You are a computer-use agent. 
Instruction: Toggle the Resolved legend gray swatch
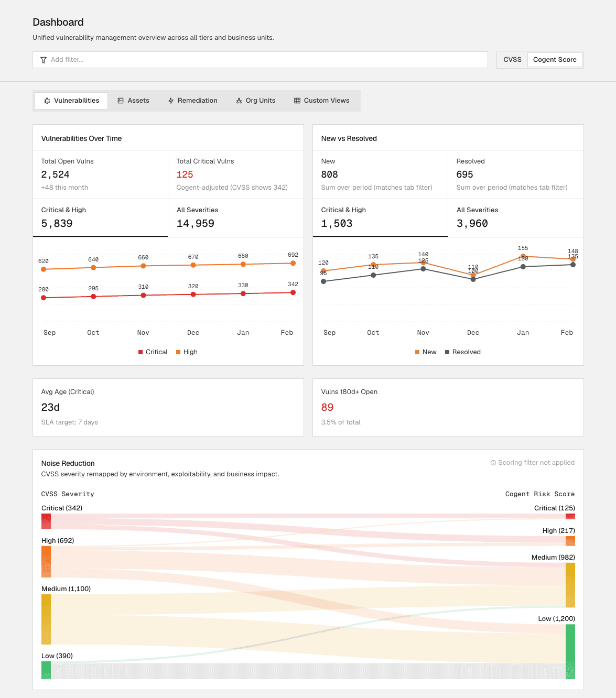click(x=447, y=352)
